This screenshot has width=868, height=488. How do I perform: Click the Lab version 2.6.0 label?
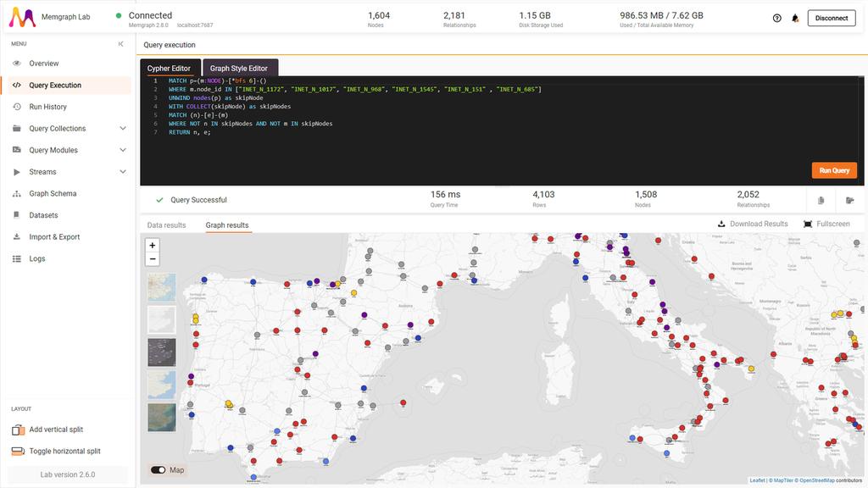coord(68,474)
